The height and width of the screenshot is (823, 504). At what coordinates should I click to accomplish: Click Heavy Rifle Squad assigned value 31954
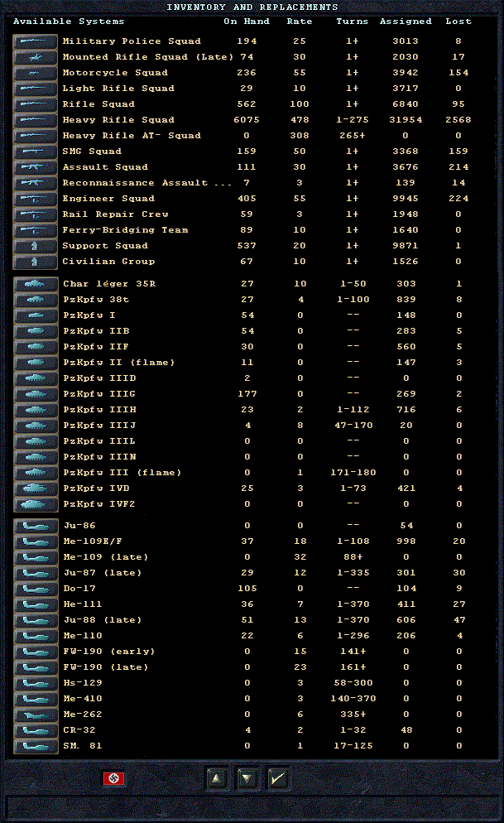[x=406, y=120]
